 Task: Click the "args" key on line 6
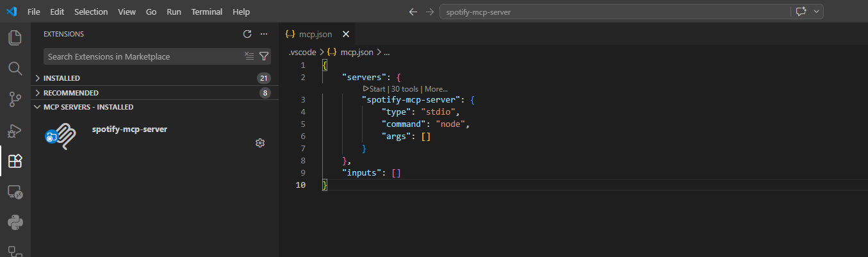[x=397, y=137]
